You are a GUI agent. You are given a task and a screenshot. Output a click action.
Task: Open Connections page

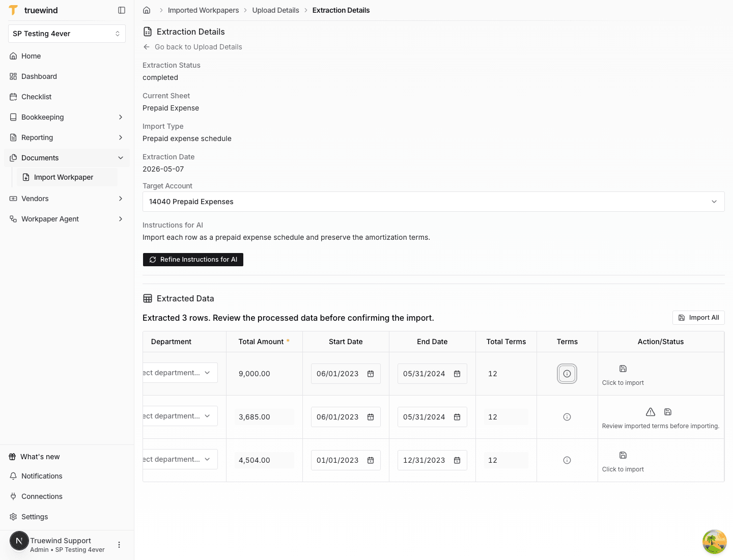[67, 496]
